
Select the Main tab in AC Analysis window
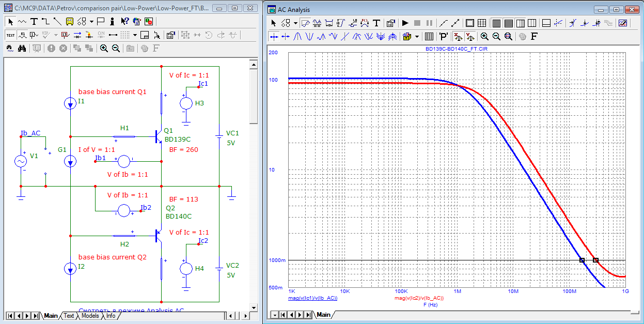pyautogui.click(x=323, y=315)
